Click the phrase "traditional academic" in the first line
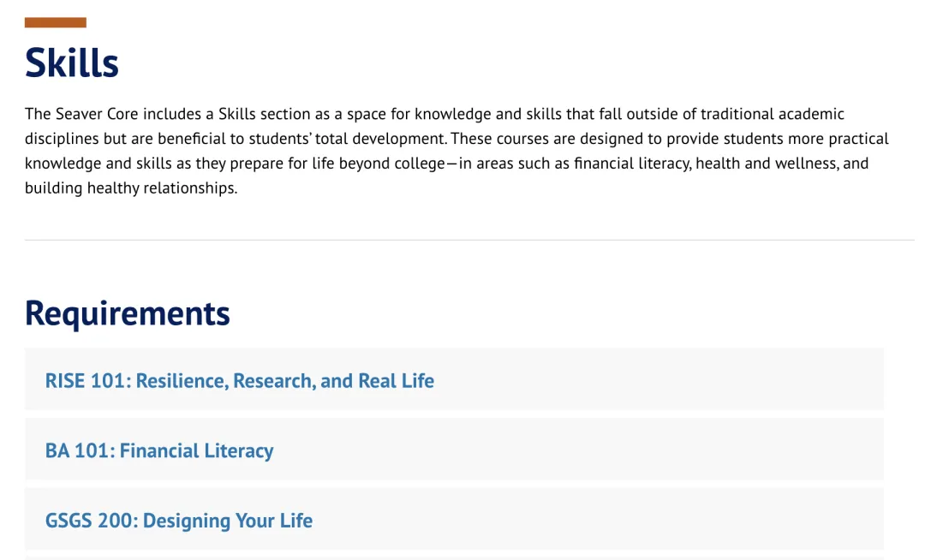 [x=773, y=114]
